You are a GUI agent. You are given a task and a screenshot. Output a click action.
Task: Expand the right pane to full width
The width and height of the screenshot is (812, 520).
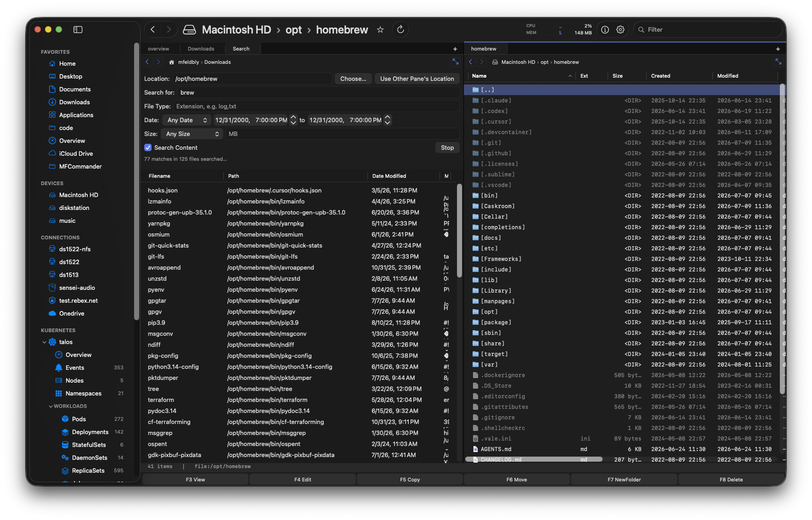click(x=778, y=62)
